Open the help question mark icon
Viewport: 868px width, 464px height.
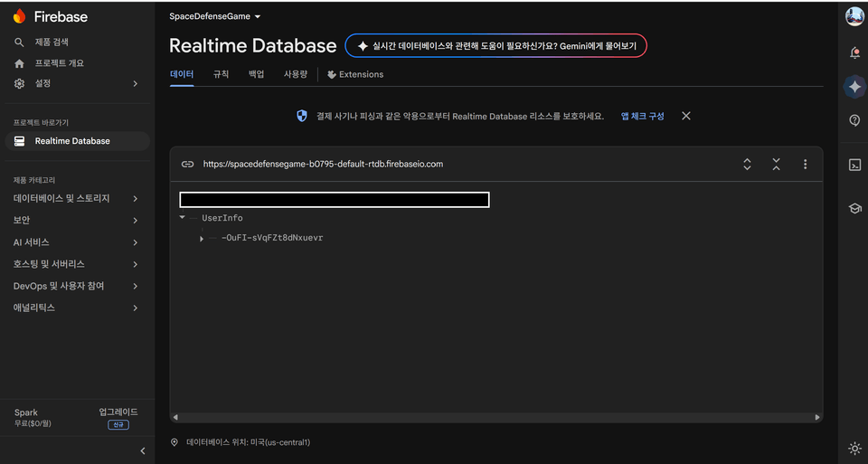click(854, 120)
